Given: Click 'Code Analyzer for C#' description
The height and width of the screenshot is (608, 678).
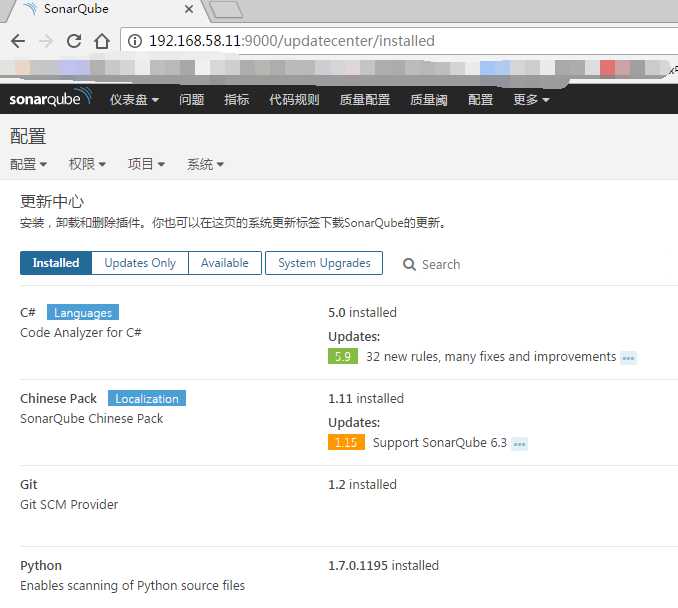Looking at the screenshot, I should (81, 333).
